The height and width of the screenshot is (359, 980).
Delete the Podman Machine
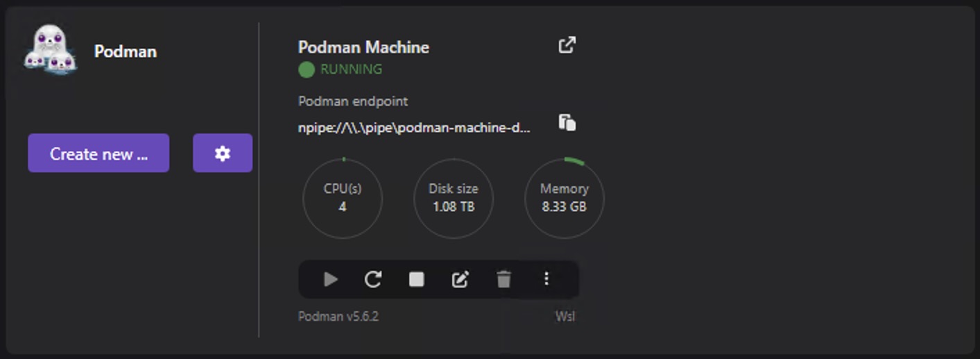click(x=504, y=279)
